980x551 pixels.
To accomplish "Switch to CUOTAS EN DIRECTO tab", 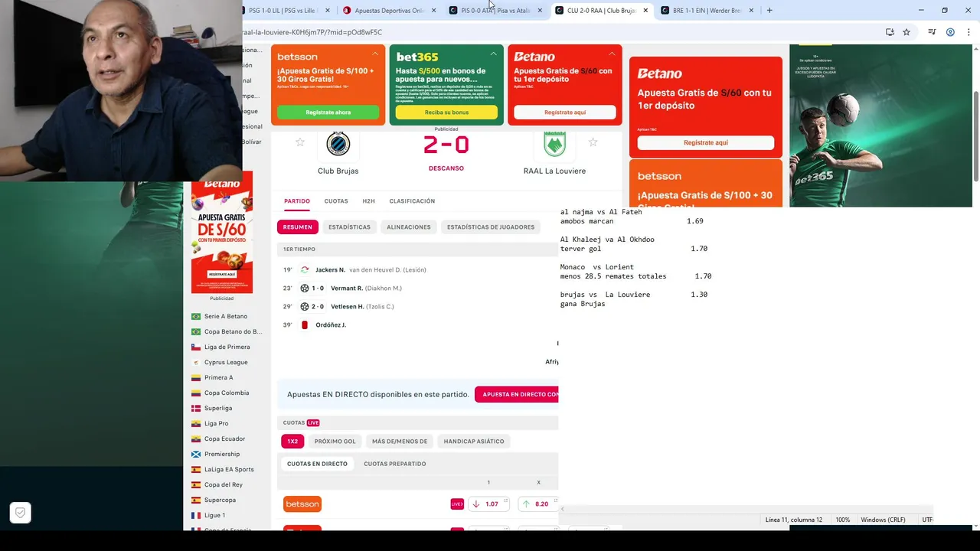I will [x=317, y=464].
